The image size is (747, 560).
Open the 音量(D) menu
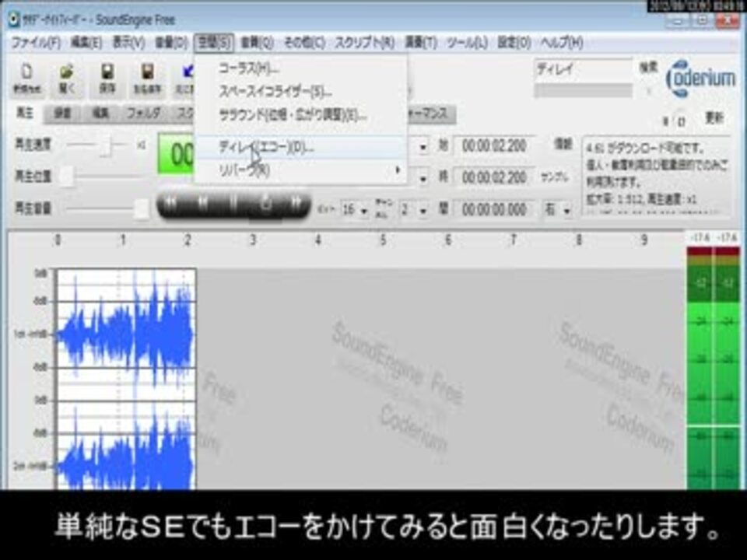(x=171, y=43)
